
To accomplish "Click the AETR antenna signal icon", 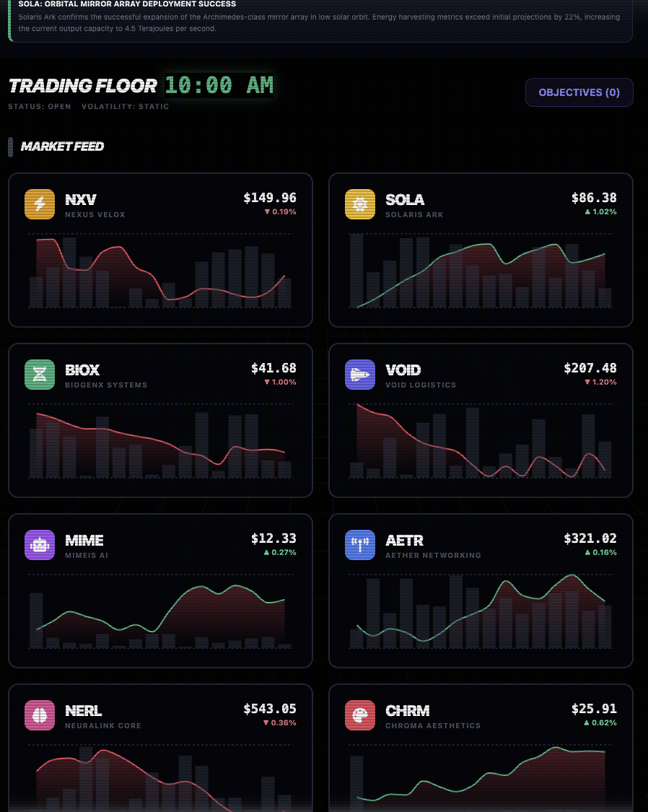I will (360, 545).
